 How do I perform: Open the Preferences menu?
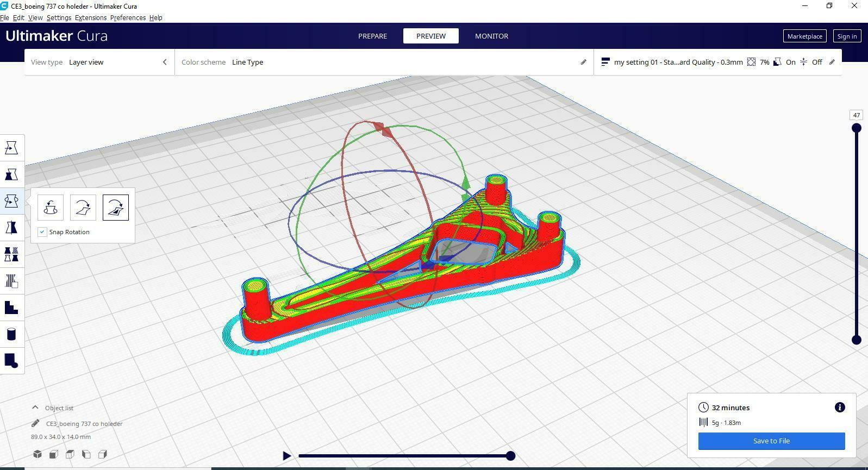[128, 18]
